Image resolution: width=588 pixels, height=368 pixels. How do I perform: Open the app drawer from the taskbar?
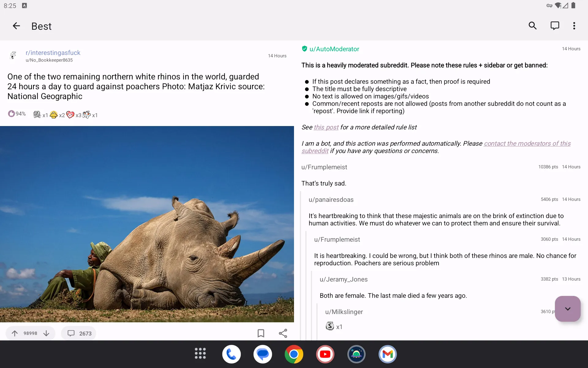[200, 354]
